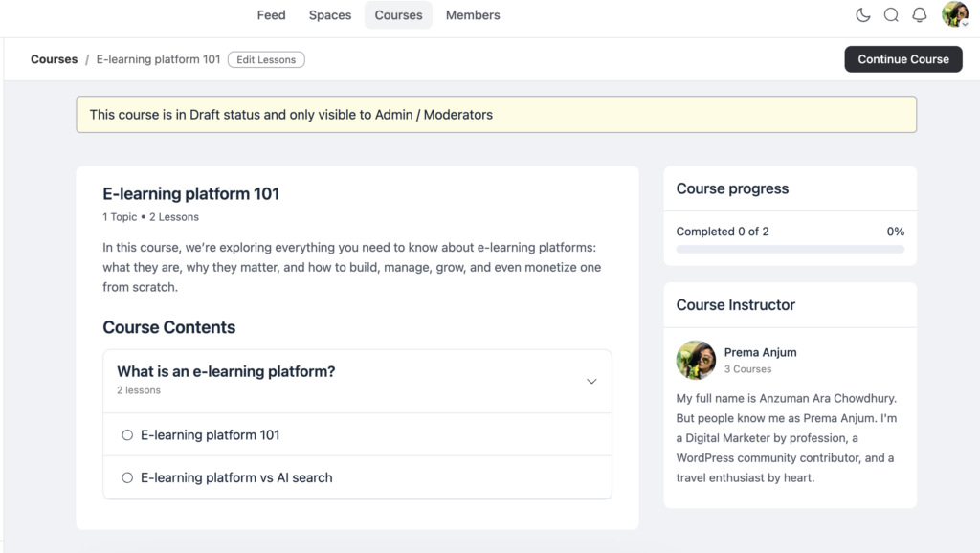This screenshot has width=980, height=553.
Task: Open the lessons chevron in Course Contents
Action: tap(591, 380)
